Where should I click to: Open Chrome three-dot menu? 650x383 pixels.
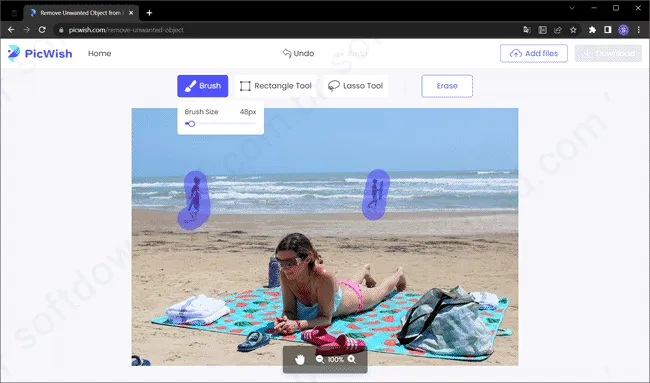pyautogui.click(x=639, y=30)
